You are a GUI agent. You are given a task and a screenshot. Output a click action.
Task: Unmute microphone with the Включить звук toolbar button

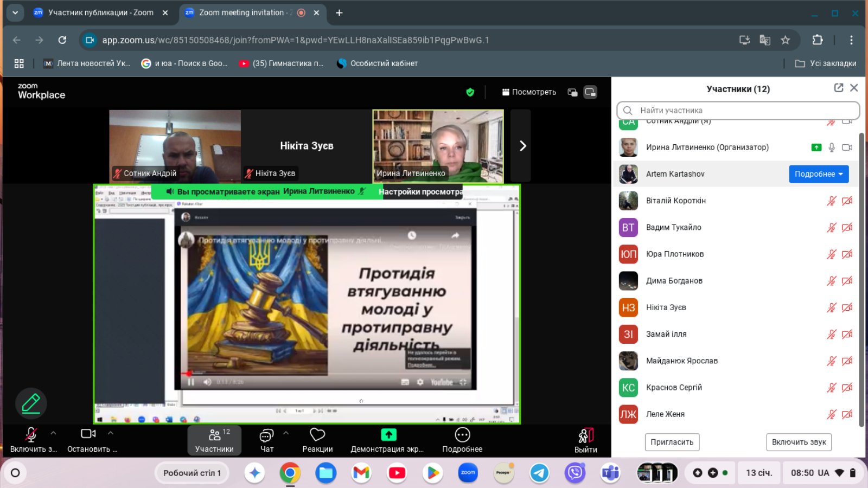33,440
